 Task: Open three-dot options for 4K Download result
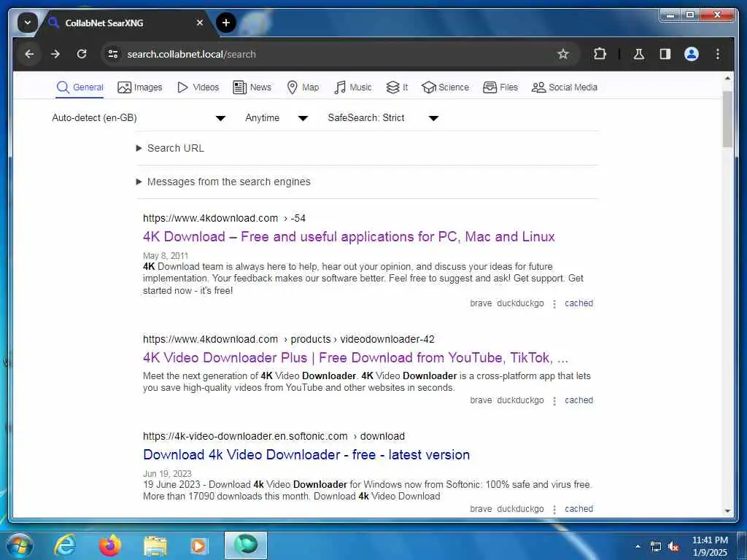[554, 304]
